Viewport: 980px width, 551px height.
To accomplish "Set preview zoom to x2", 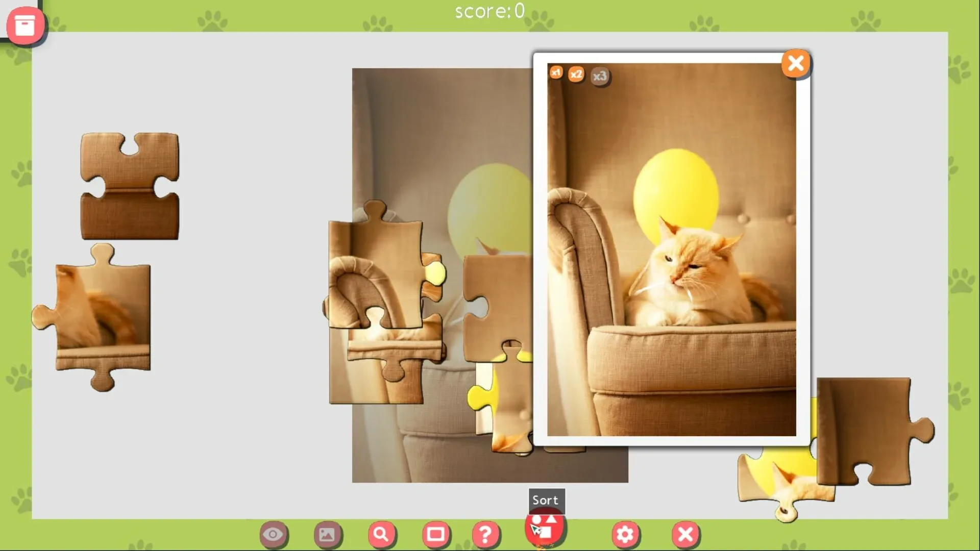I will 576,74.
